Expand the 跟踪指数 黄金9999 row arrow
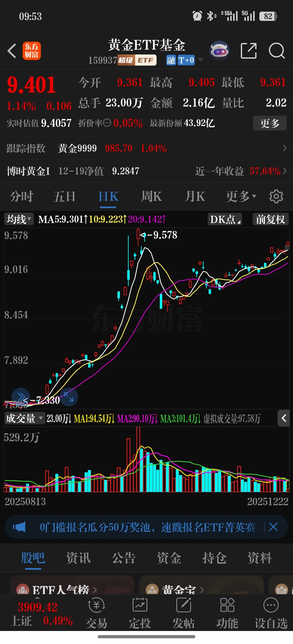Viewport: 293px width, 644px height. click(285, 148)
